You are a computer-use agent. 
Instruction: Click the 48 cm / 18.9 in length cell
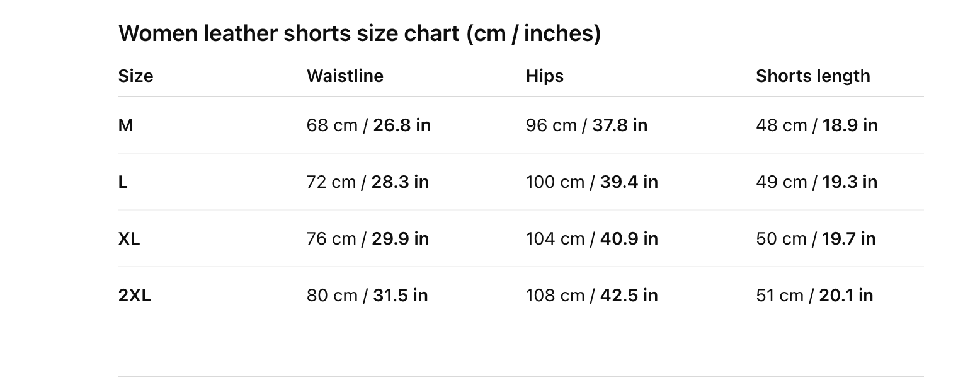(816, 125)
